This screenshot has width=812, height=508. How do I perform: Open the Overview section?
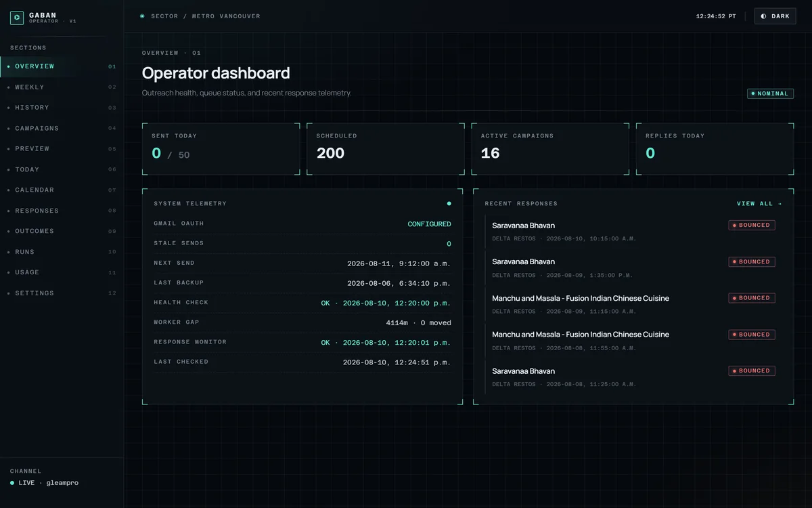coord(62,66)
